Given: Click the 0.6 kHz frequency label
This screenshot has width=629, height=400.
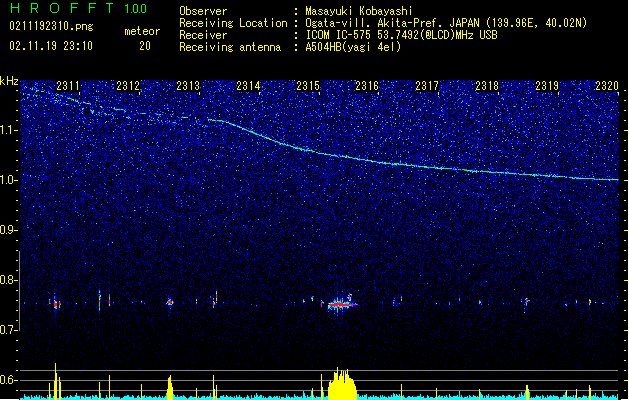Looking at the screenshot, I should click(9, 380).
